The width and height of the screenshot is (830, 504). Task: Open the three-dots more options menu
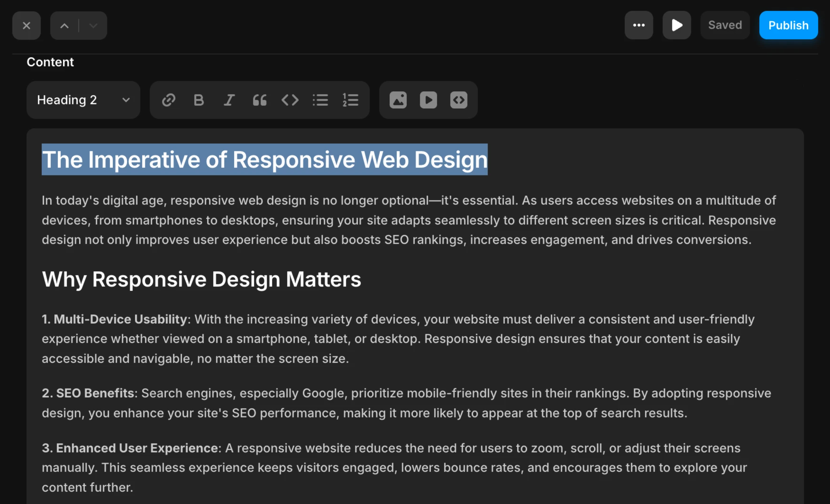click(639, 25)
